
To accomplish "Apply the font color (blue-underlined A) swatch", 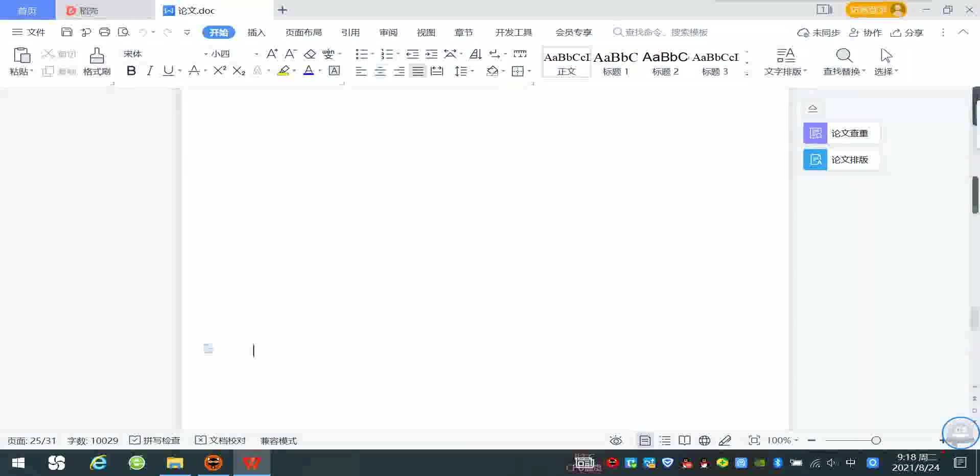I will coord(309,71).
